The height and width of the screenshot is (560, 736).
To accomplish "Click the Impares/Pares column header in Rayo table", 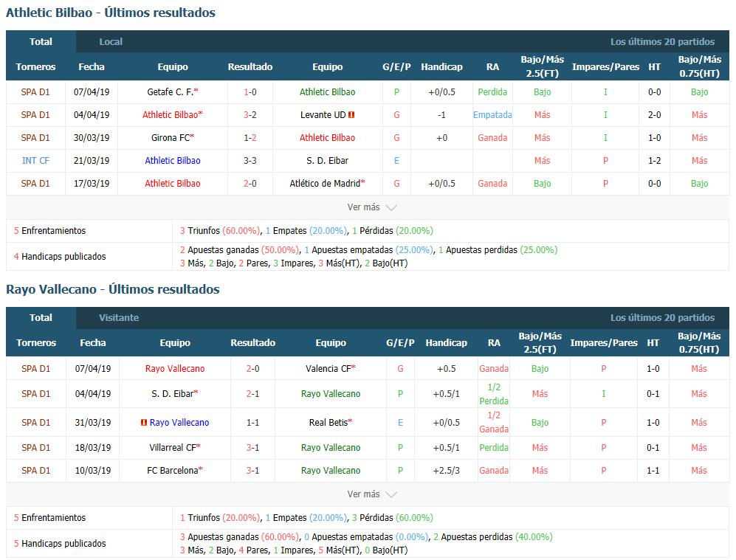I will [604, 343].
